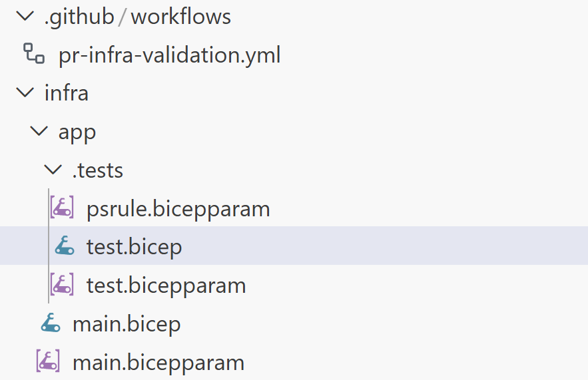The height and width of the screenshot is (380, 588).
Task: Collapse the infra folder chevron
Action: coord(25,93)
